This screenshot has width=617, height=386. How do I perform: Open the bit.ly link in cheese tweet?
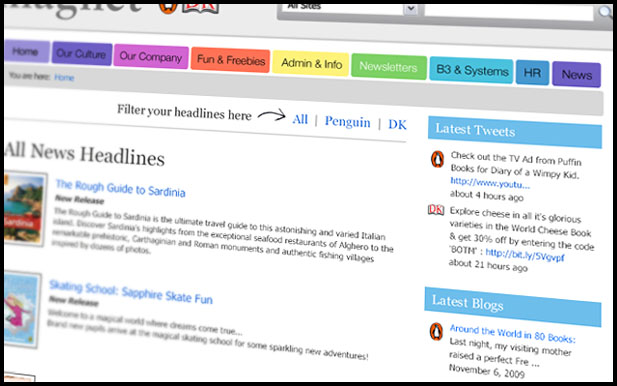[525, 255]
